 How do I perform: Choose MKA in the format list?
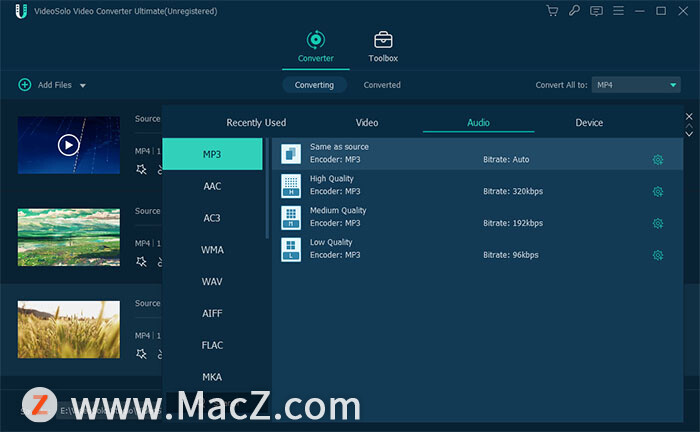212,377
